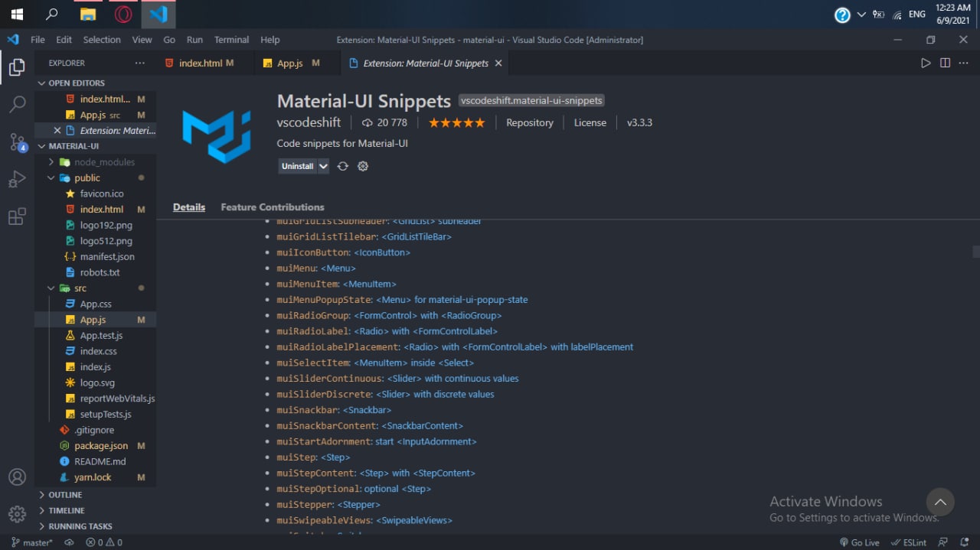Expand the Outline section
The width and height of the screenshot is (980, 550).
[x=65, y=495]
